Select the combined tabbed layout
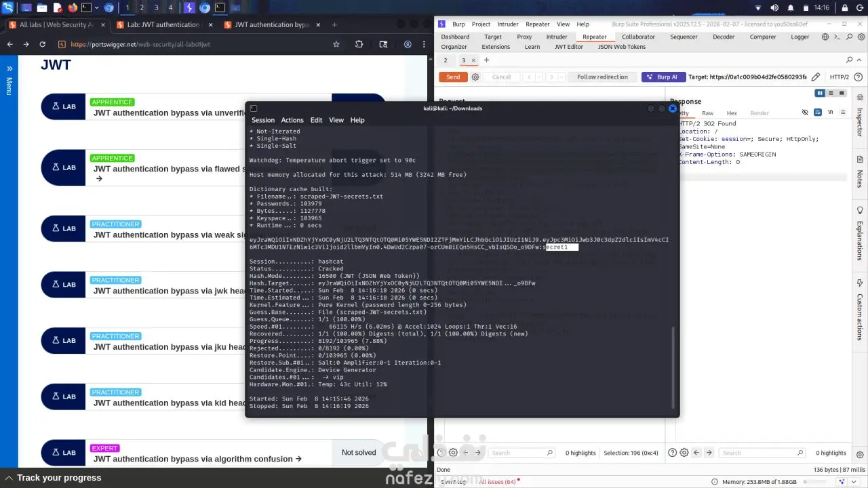Screen dimensions: 868x488 click(x=842, y=93)
